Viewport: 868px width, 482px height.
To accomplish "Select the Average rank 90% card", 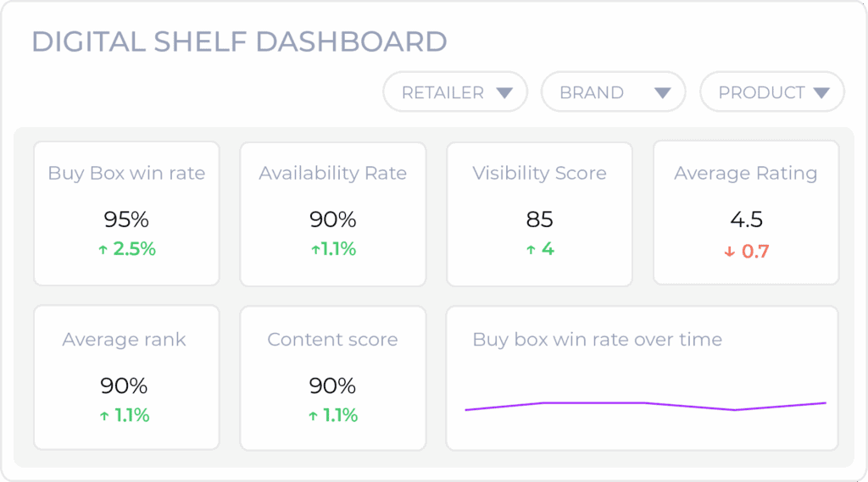I will coord(127,378).
